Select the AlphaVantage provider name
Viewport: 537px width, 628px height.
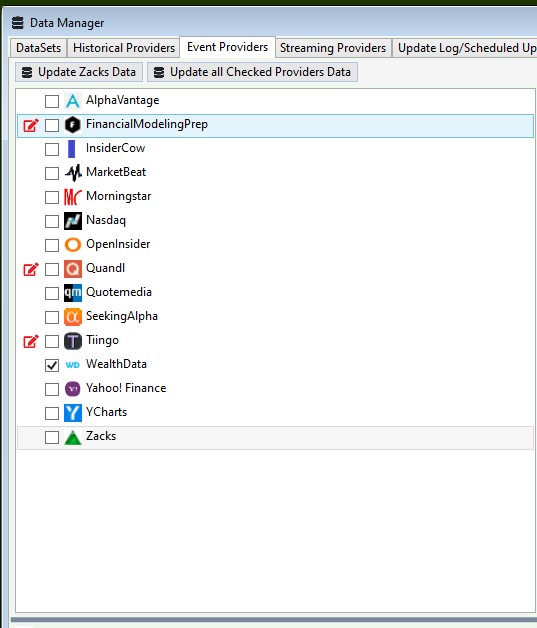click(123, 100)
